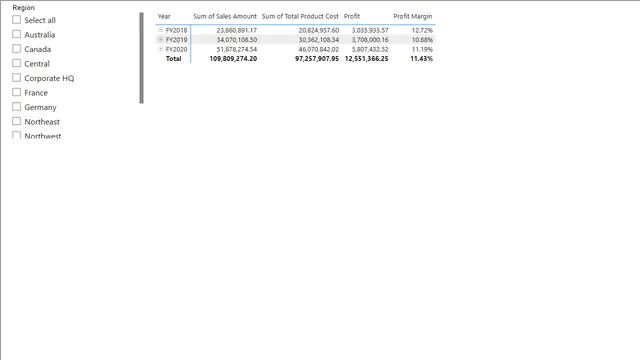This screenshot has height=360, width=640.
Task: Check the France region checkbox
Action: tap(16, 92)
